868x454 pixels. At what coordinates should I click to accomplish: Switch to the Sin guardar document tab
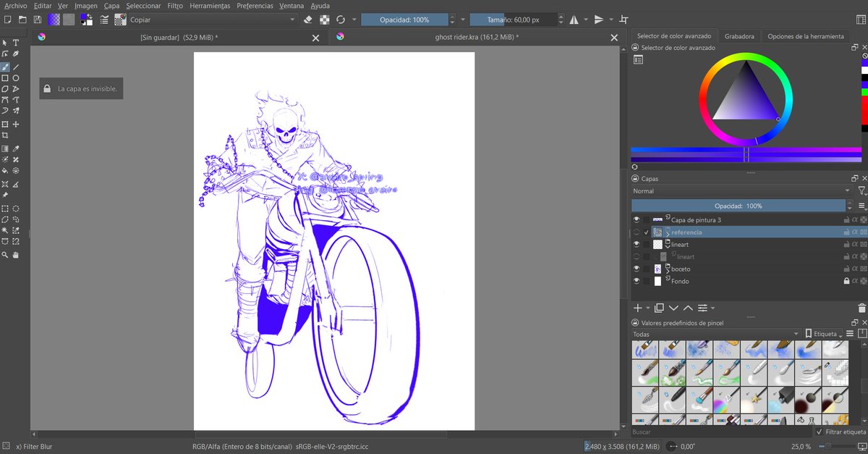coord(179,37)
